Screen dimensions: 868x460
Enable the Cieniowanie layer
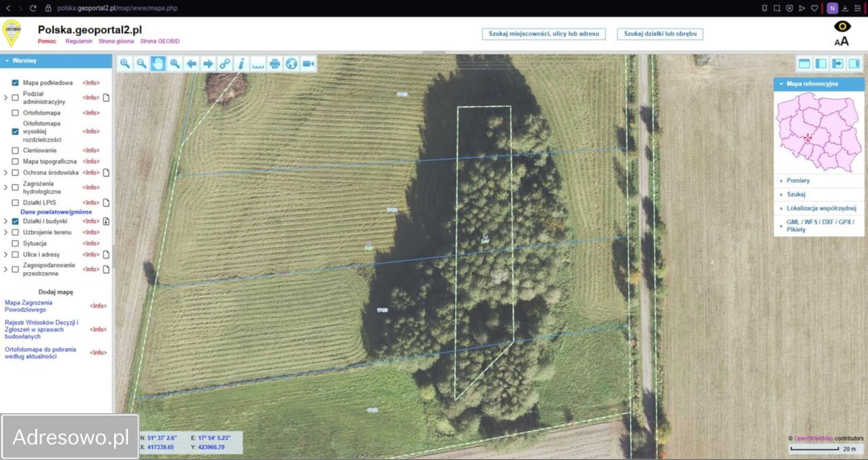(15, 150)
